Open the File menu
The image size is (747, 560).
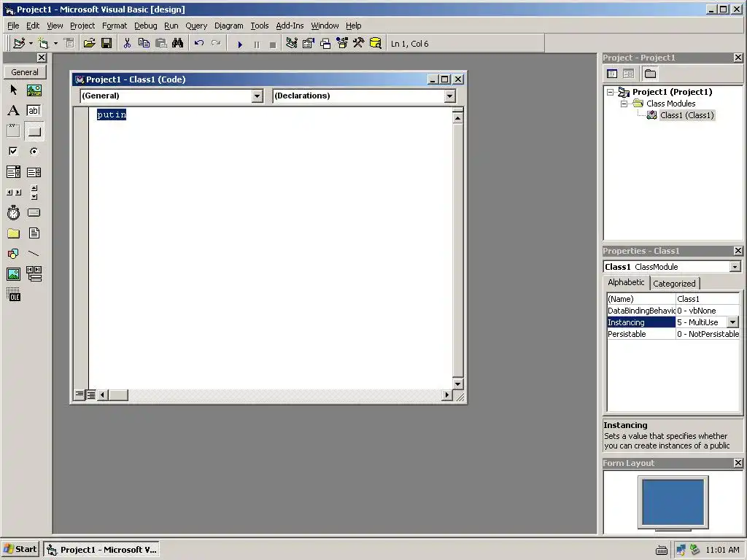[13, 26]
